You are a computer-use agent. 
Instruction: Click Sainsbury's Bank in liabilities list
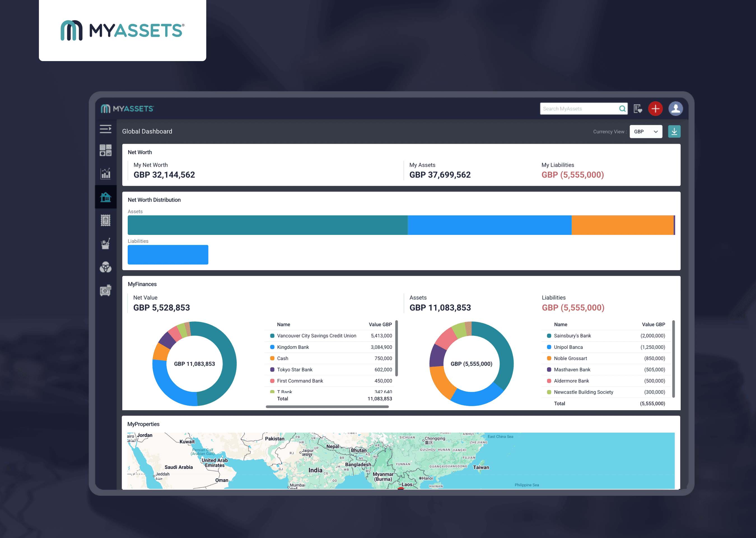(572, 336)
